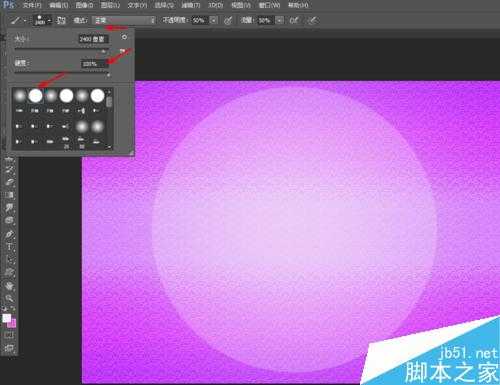Click opacity 50% value field
The width and height of the screenshot is (500, 385).
200,20
